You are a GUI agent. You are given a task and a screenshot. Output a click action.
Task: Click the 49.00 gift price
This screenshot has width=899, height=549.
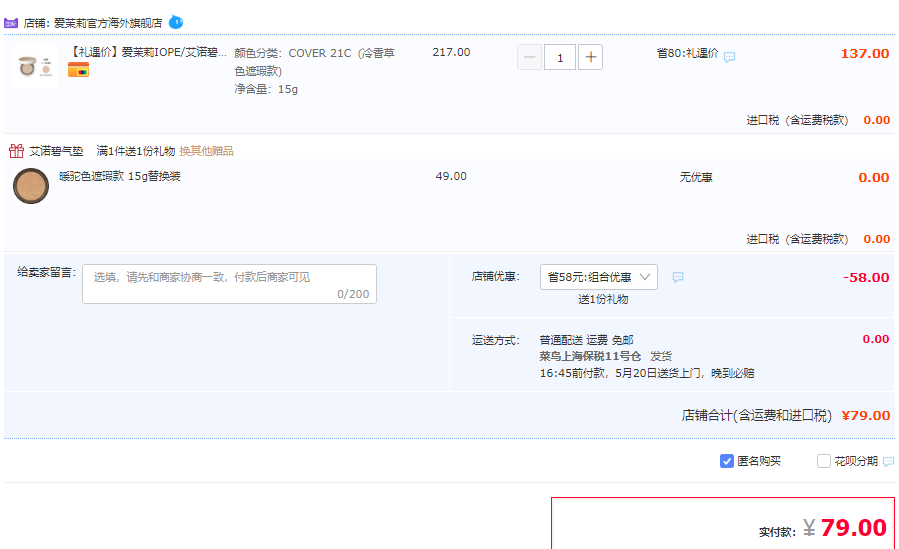[451, 177]
